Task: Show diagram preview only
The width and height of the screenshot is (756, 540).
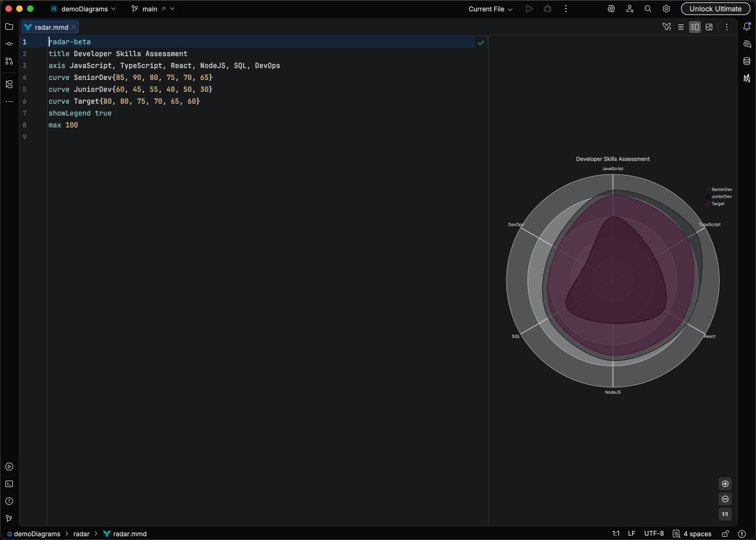Action: [x=709, y=26]
